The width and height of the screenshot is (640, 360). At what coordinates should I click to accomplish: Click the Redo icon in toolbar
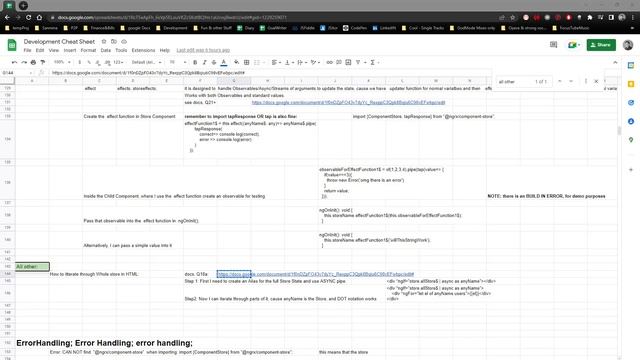point(24,62)
